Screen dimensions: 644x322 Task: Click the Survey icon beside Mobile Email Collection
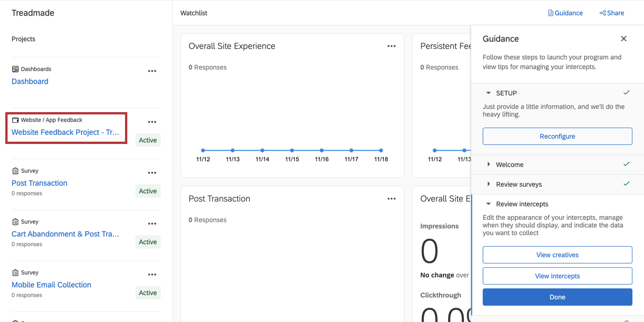click(x=15, y=272)
